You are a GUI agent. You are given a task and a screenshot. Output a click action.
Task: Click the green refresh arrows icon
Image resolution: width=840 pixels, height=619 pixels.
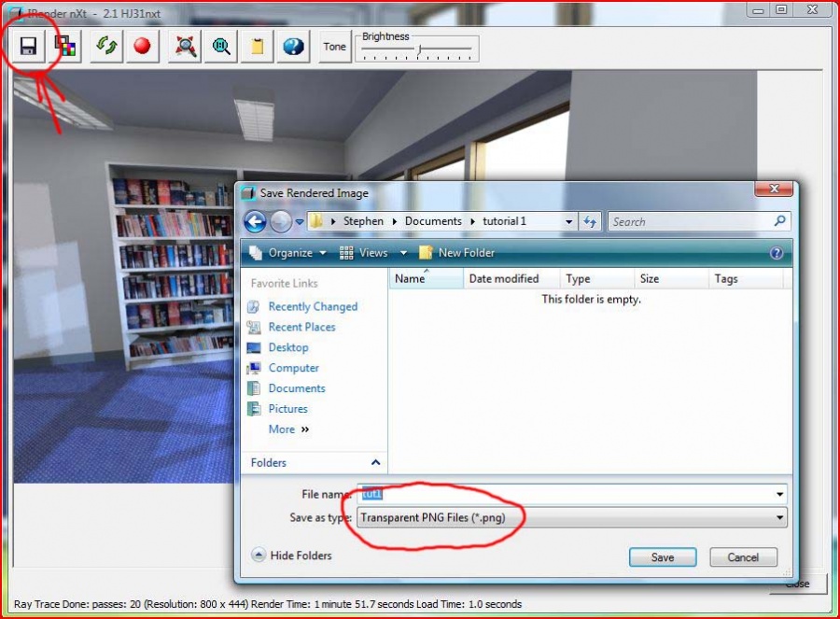[106, 46]
